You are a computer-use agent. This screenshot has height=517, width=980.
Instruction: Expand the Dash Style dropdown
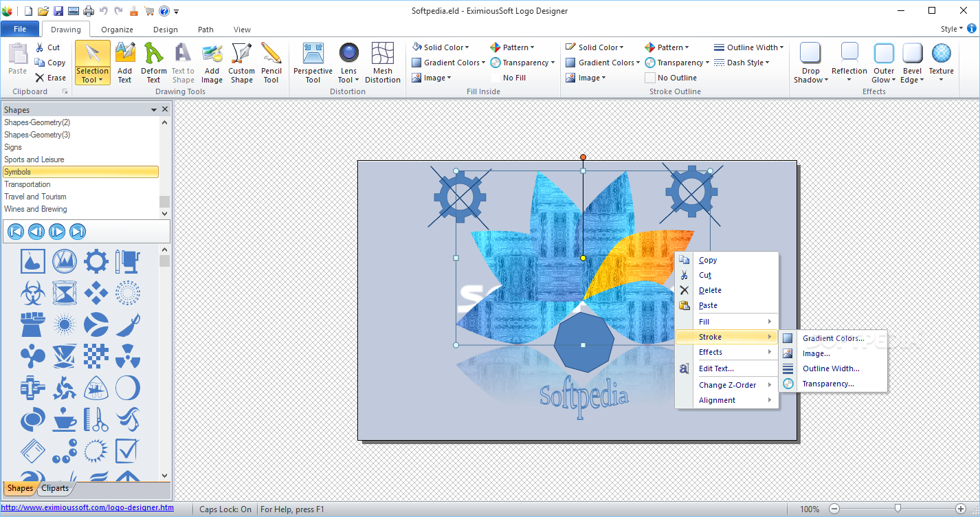tap(742, 63)
